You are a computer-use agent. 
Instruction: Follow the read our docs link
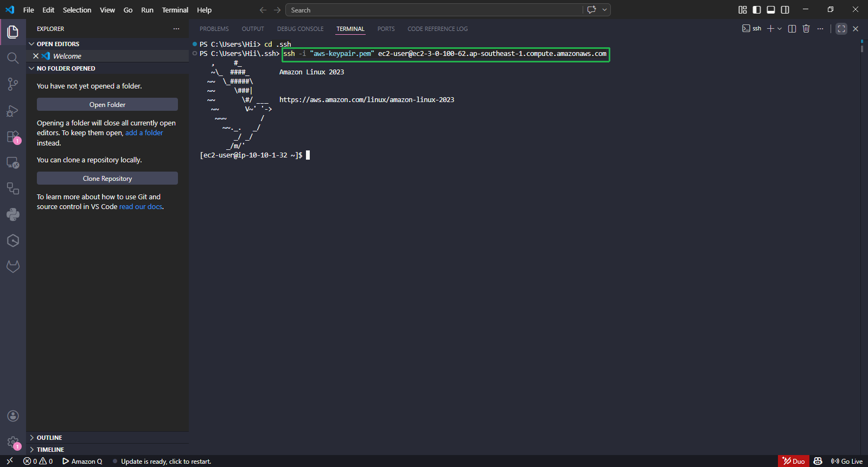[x=141, y=207]
